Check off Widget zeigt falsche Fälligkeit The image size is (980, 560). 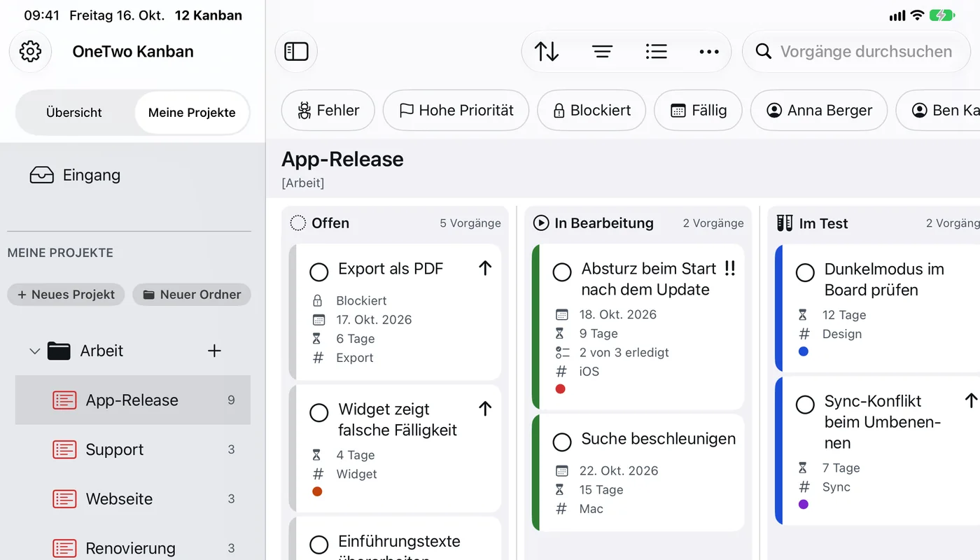318,412
